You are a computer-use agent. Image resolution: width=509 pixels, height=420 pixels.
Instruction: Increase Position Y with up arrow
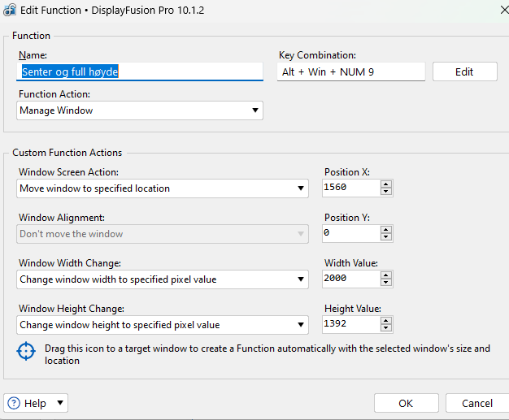[386, 230]
